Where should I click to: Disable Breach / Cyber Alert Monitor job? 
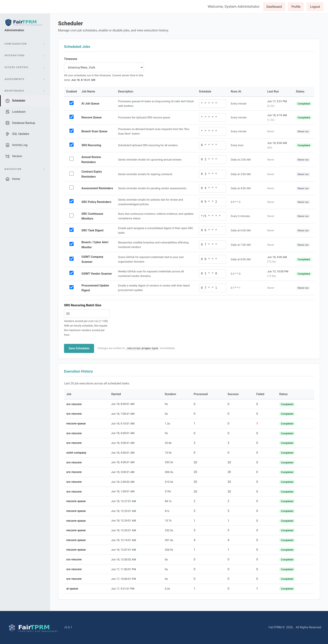pyautogui.click(x=72, y=244)
